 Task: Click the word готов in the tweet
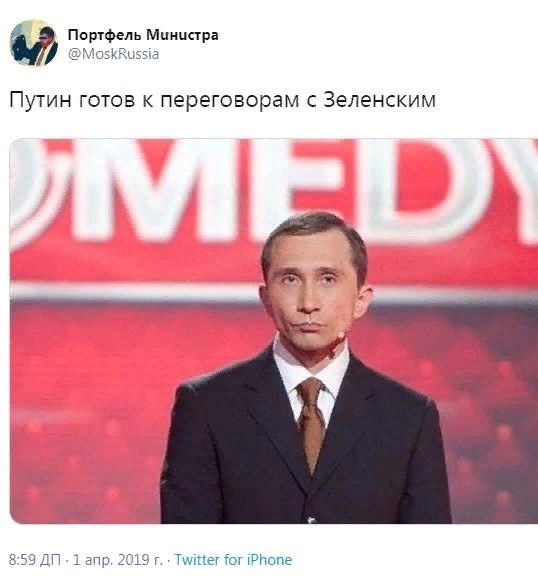[106, 101]
